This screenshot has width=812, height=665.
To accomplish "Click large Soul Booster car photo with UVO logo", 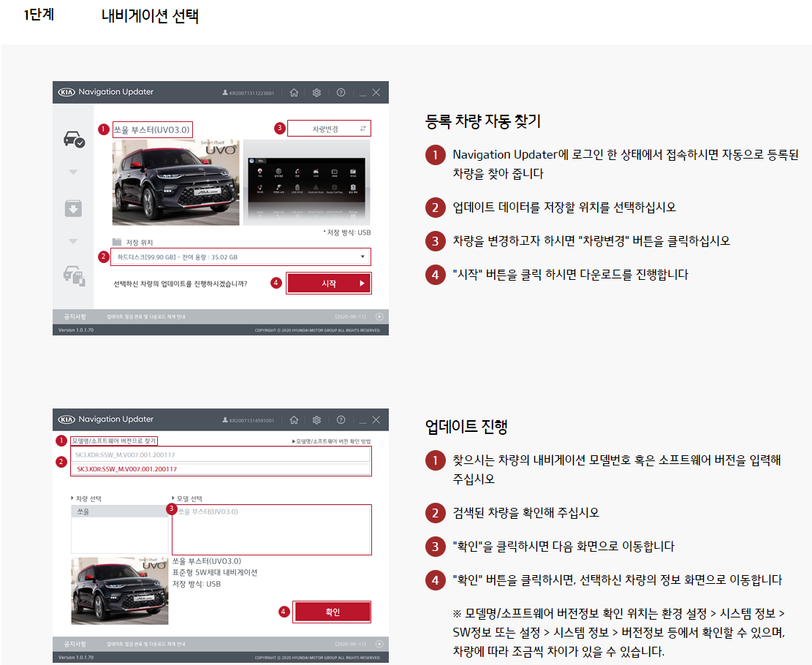I will coord(175,182).
